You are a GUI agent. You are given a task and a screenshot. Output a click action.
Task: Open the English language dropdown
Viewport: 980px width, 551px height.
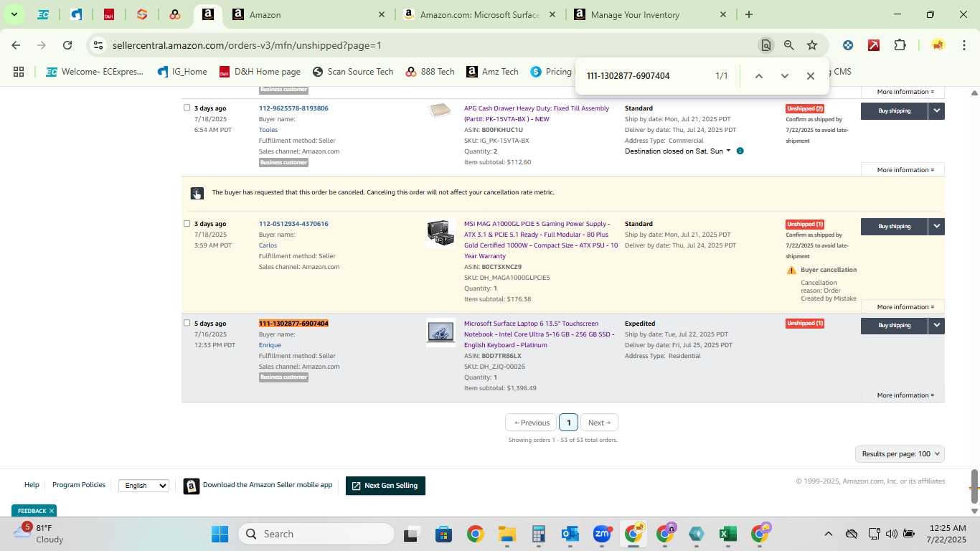tap(143, 486)
